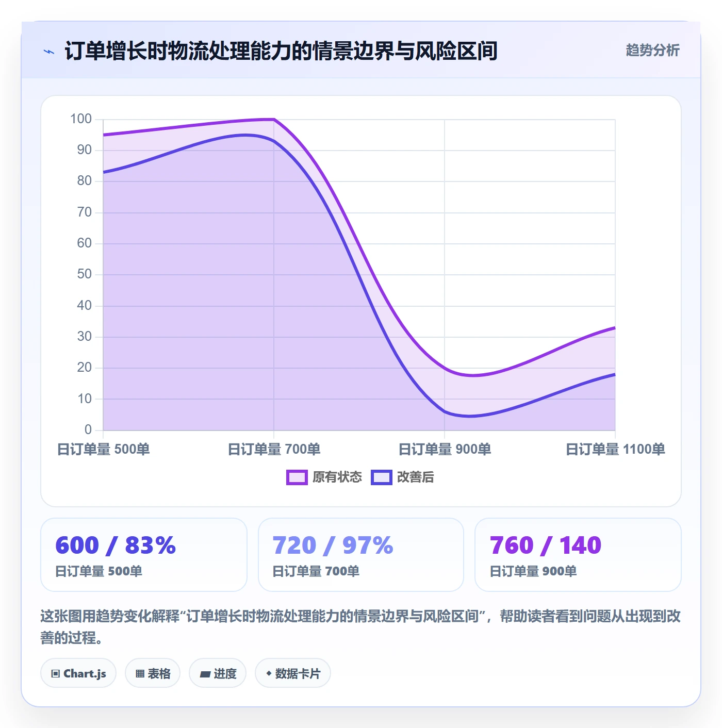The image size is (722, 728).
Task: Click the y-axis tick label 20
Action: 85,368
